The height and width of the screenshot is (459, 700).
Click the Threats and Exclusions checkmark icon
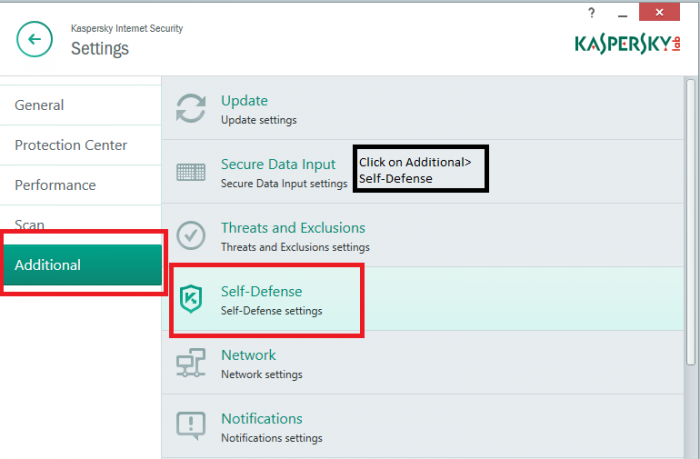190,235
